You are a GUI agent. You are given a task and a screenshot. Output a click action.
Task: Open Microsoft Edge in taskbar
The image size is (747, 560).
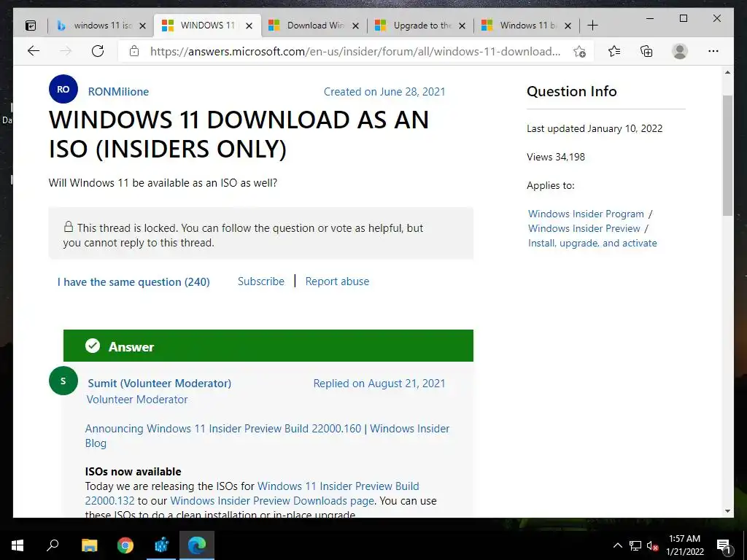197,545
